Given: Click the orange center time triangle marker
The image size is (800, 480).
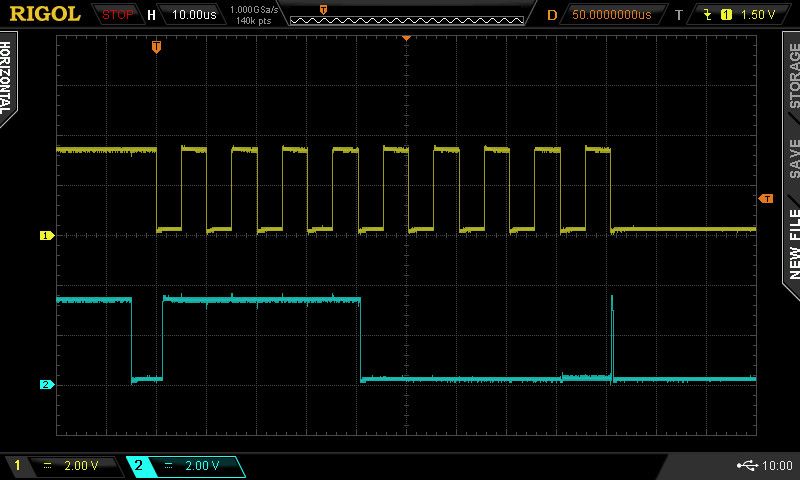Looking at the screenshot, I should [406, 38].
